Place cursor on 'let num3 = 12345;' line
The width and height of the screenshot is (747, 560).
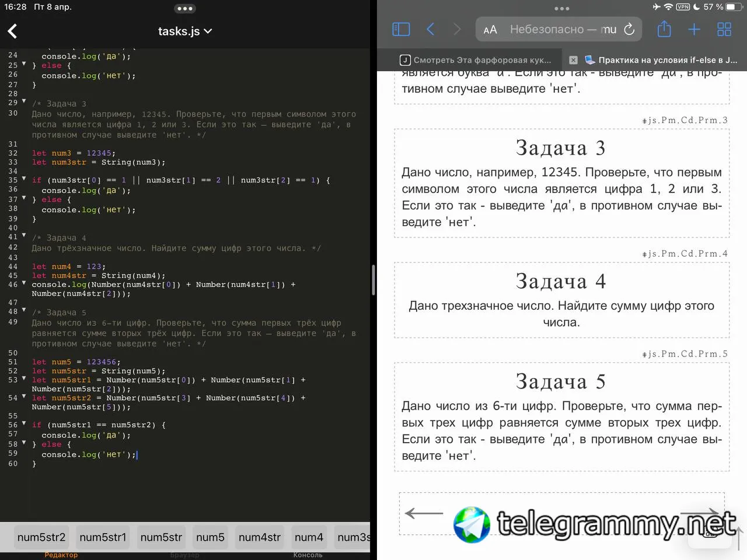74,153
